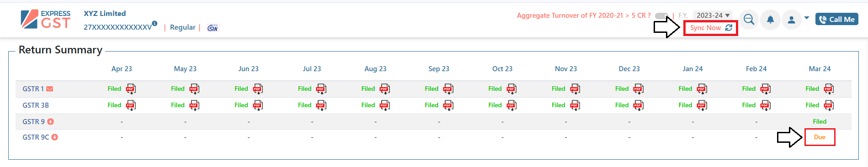The image size is (868, 167).
Task: Open the GSTR 1 Oct 23 PDF icon
Action: pos(511,89)
